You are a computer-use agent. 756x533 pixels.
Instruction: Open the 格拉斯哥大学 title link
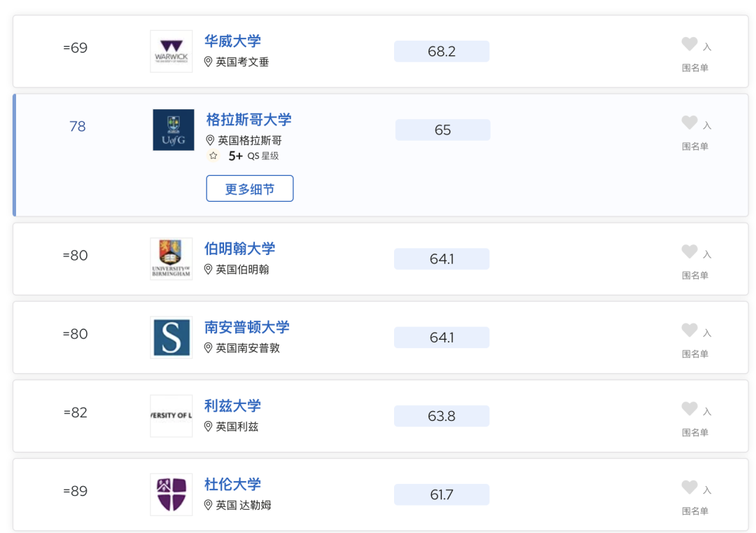[248, 120]
